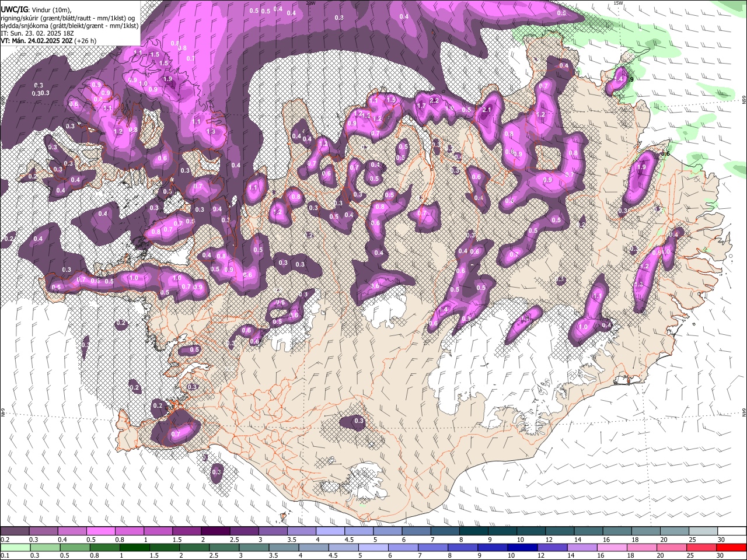747x560 pixels.
Task: Click the 'rigning/skúrir' legend description line
Action: point(68,18)
